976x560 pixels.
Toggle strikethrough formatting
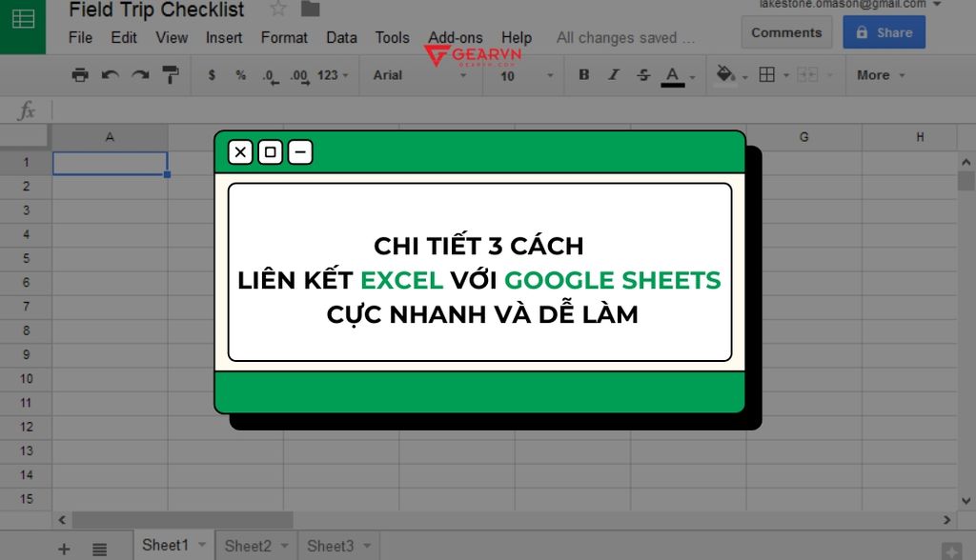(640, 74)
